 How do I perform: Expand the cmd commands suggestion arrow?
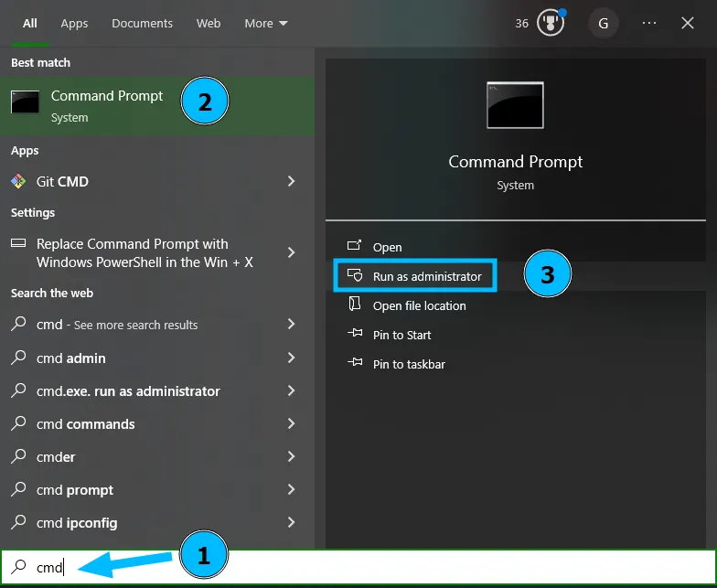[x=291, y=423]
